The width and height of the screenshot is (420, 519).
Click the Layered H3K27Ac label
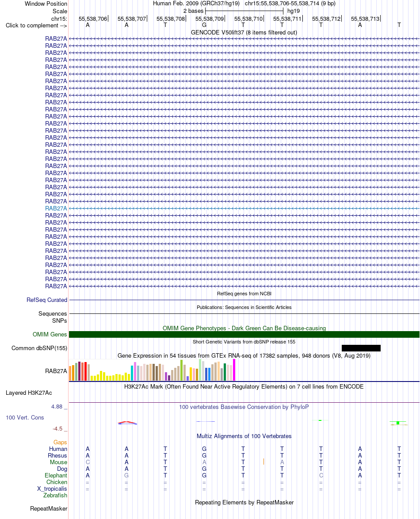[29, 393]
